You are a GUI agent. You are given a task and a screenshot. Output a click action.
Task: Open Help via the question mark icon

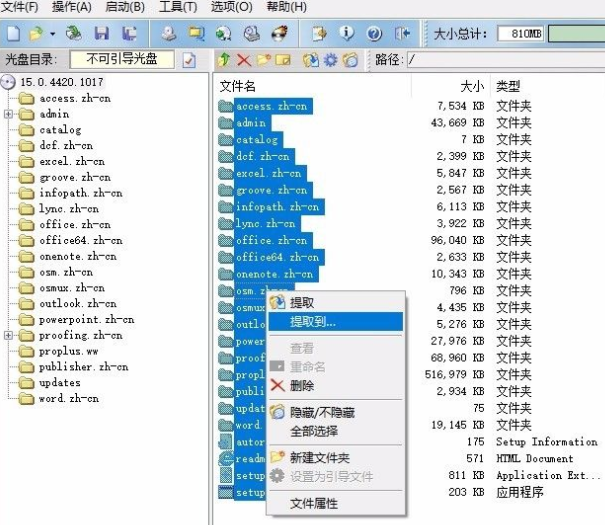pos(374,34)
